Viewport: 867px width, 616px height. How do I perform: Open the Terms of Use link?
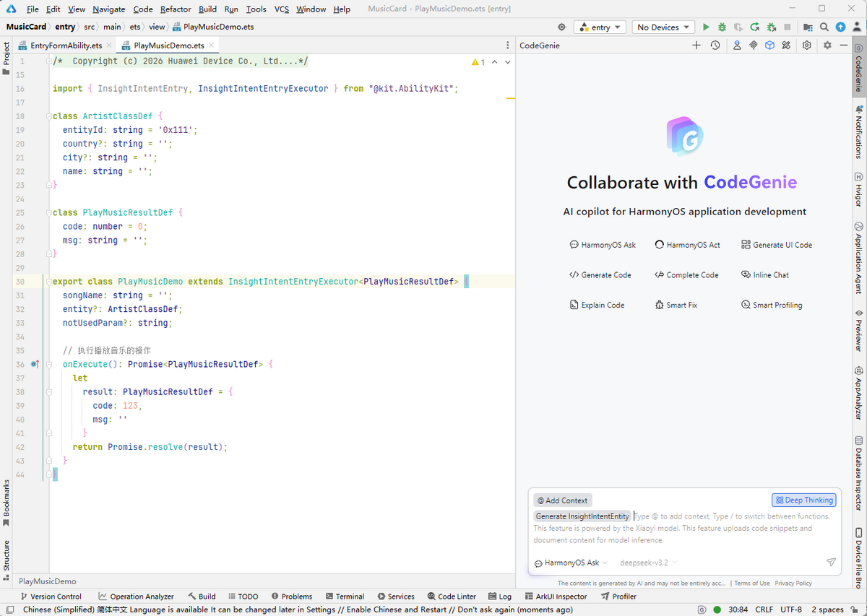[752, 583]
